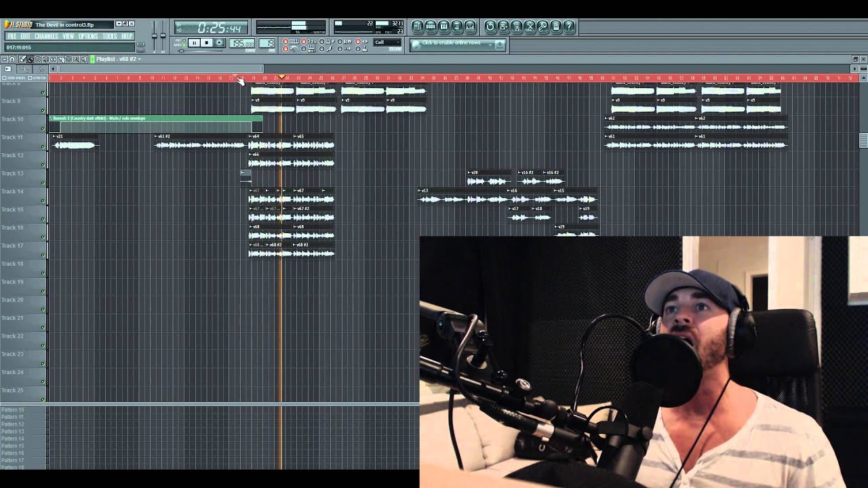Select the Paint brush tool in Playlist
Viewport: 868px width, 488px height.
coord(31,59)
